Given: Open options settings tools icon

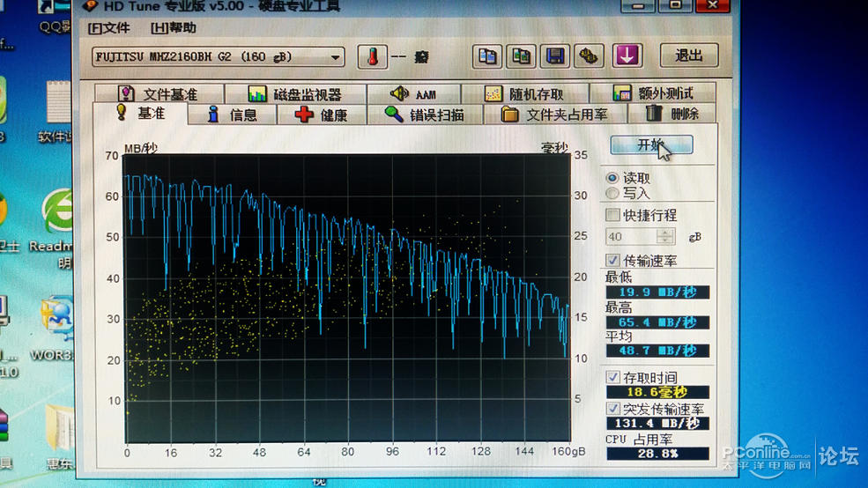Looking at the screenshot, I should point(589,55).
